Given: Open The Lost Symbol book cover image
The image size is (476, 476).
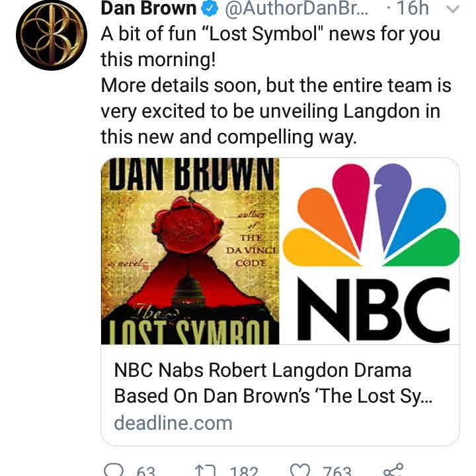Looking at the screenshot, I should (x=190, y=251).
